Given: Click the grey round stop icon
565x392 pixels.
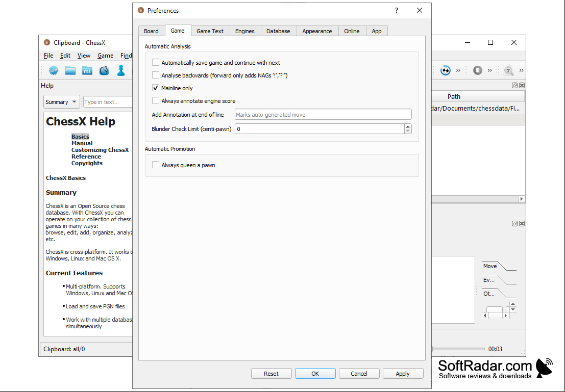Looking at the screenshot, I should (478, 70).
